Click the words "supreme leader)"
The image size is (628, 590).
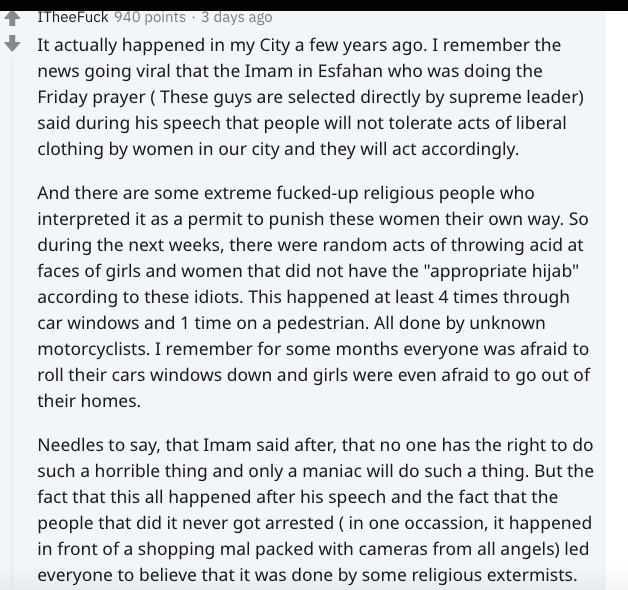[x=516, y=97]
